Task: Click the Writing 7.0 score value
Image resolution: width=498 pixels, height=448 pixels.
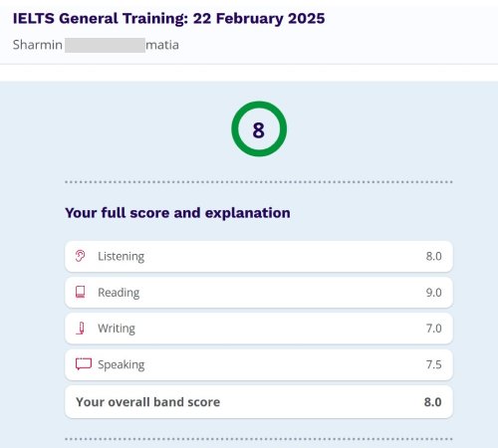Action: [x=433, y=329]
